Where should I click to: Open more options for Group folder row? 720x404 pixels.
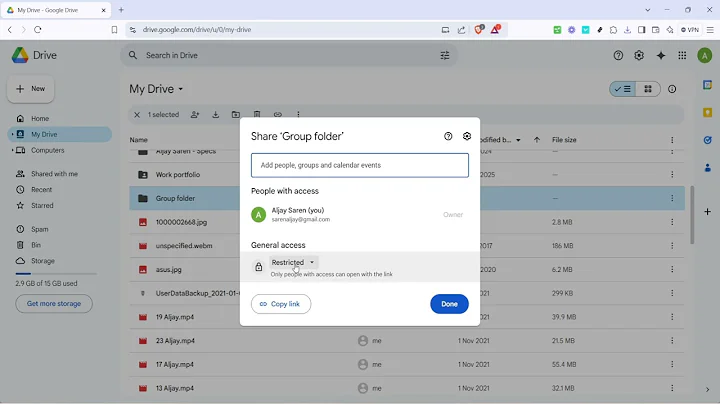pos(672,198)
